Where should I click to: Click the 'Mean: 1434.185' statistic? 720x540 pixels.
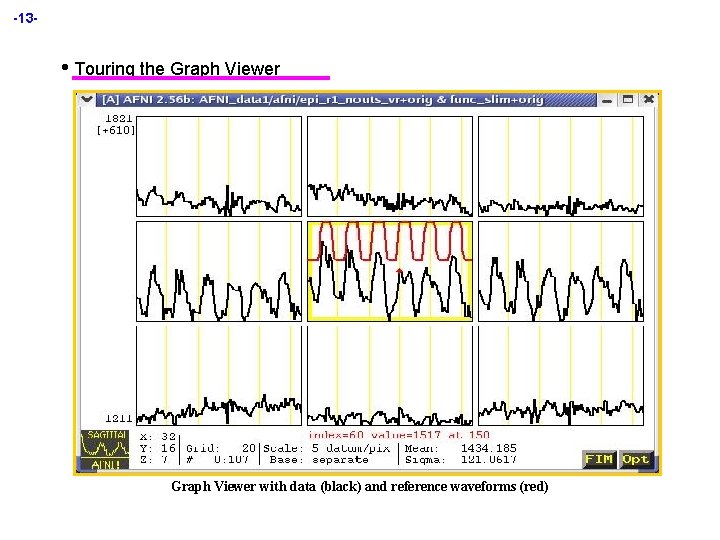click(x=461, y=448)
